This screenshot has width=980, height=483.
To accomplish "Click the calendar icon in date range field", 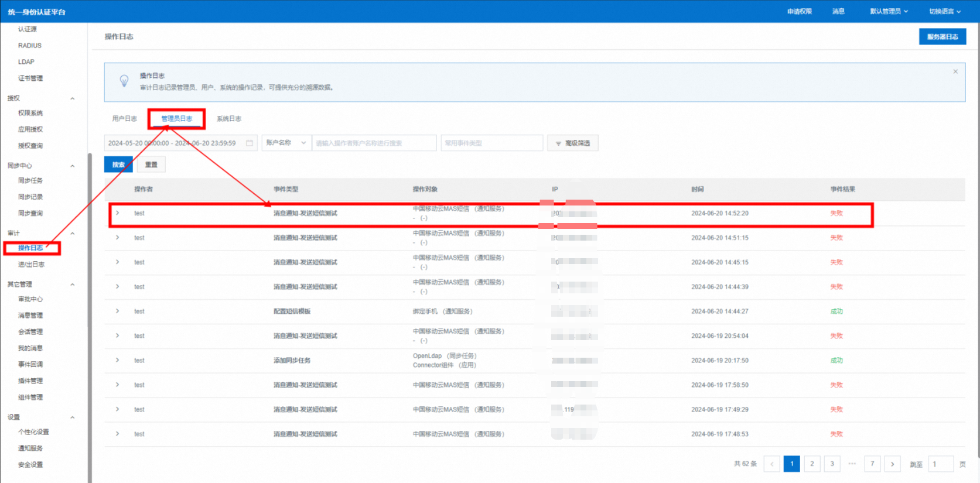I will click(250, 143).
